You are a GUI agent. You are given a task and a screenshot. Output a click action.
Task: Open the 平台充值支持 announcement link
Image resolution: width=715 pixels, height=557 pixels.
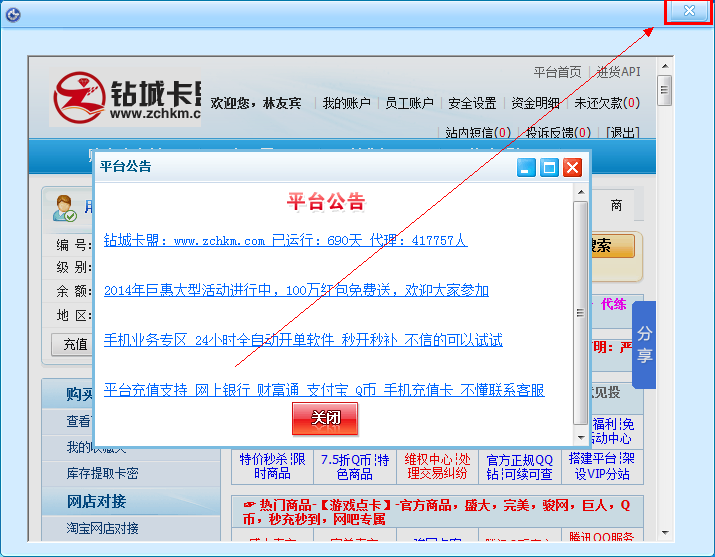coord(324,390)
